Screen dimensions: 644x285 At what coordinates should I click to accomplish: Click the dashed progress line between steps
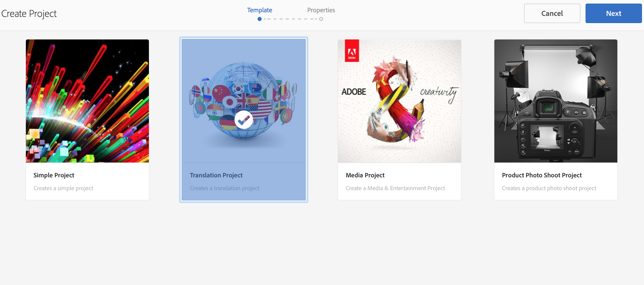click(x=290, y=19)
